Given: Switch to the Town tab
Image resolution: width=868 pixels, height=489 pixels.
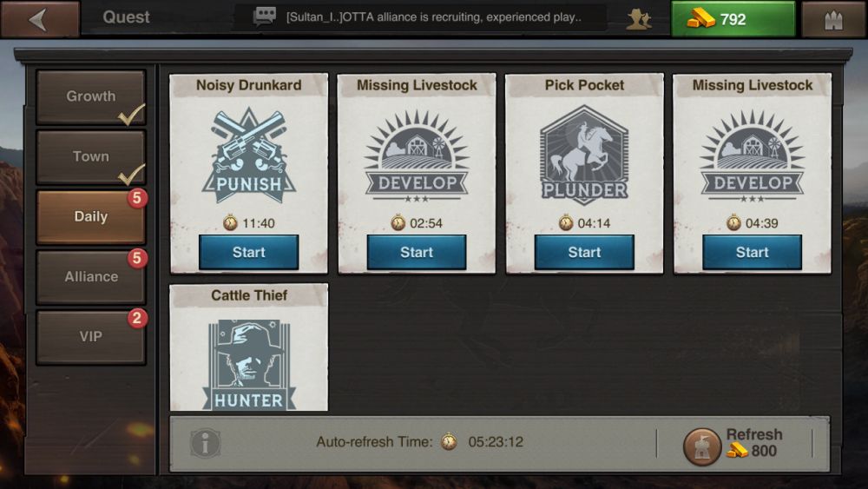Looking at the screenshot, I should coord(91,156).
